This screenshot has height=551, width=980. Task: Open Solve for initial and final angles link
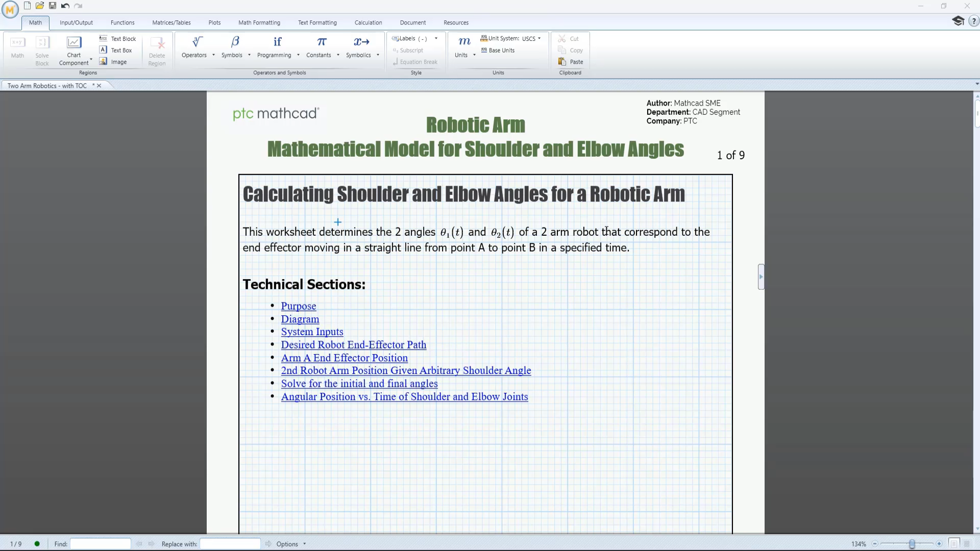(359, 384)
